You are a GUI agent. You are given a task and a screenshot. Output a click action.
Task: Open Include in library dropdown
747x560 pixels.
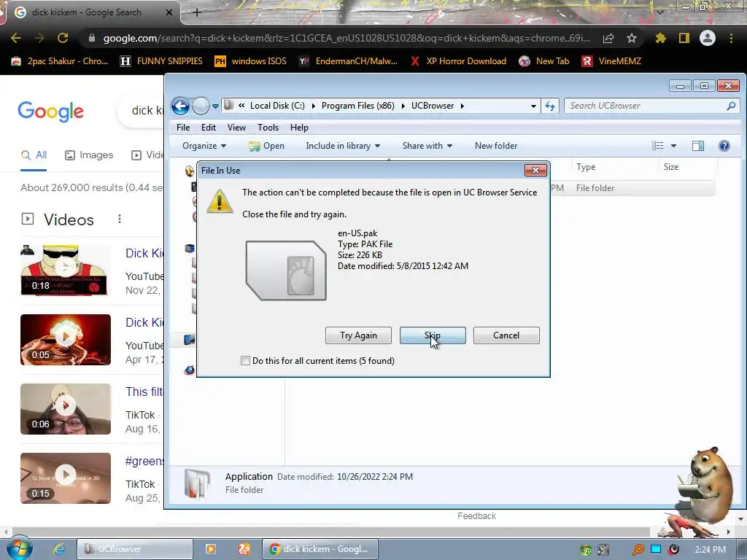coord(343,146)
